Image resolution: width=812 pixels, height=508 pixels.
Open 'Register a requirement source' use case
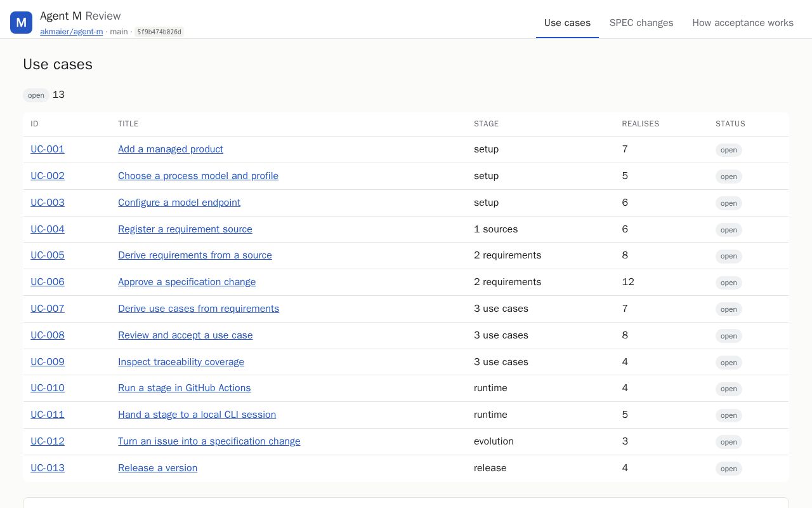click(185, 229)
